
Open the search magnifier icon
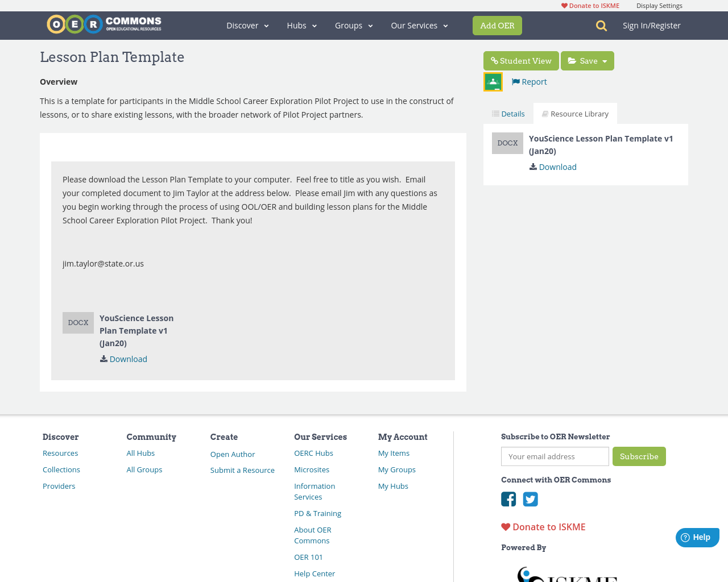[x=601, y=25]
